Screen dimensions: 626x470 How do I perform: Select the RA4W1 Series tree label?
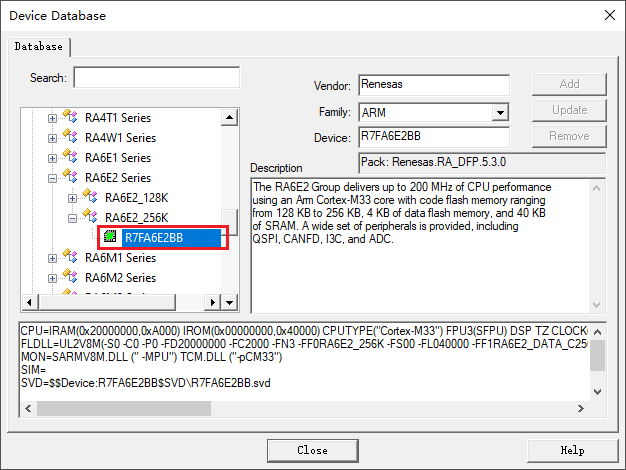(120, 138)
